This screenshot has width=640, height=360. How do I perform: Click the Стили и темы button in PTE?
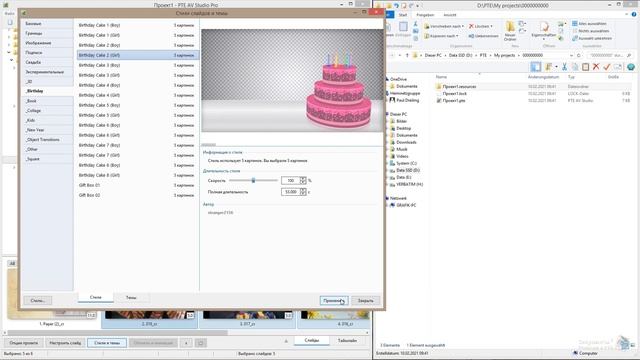click(107, 343)
